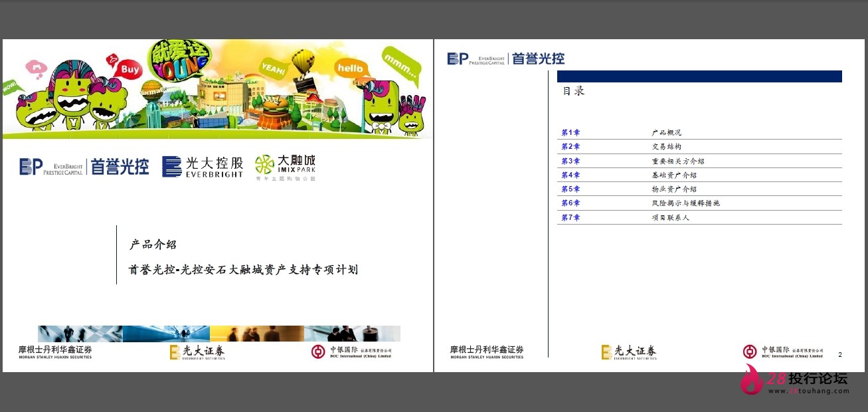The height and width of the screenshot is (412, 868).
Task: Click the 第2章 chapter label
Action: tap(570, 147)
